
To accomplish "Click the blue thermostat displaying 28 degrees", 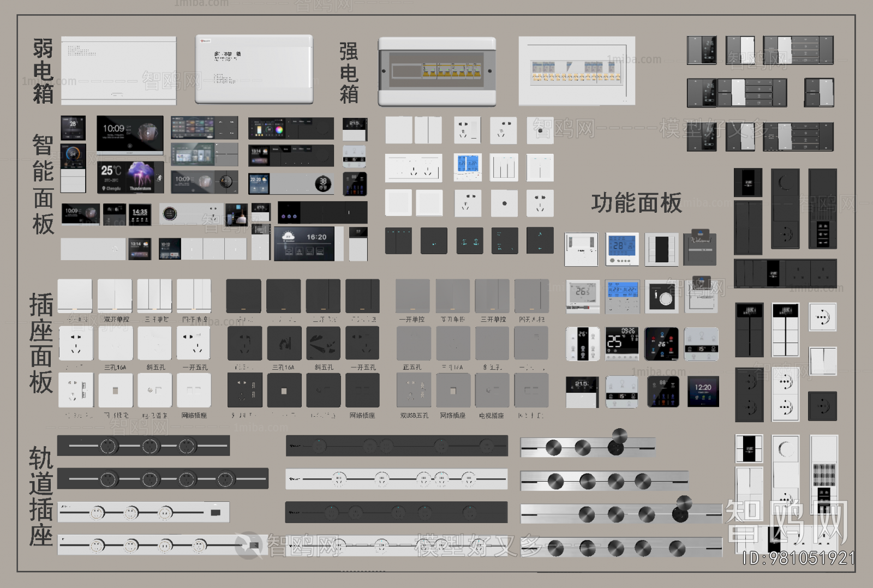I will [621, 249].
